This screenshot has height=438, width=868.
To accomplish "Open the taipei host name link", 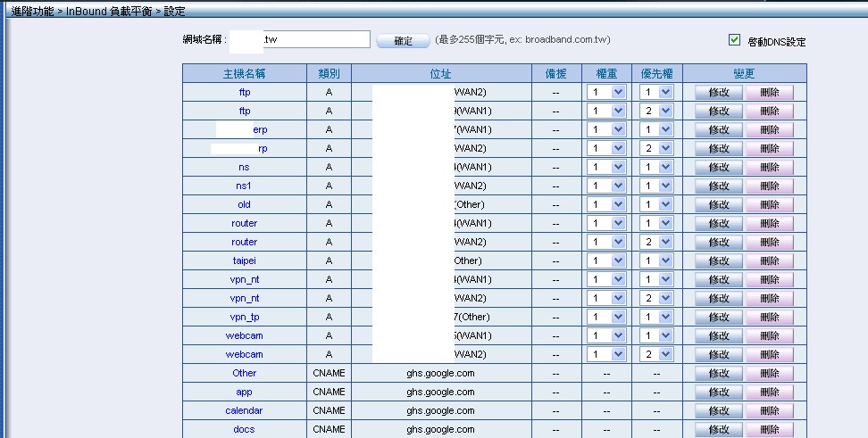I will pyautogui.click(x=244, y=260).
